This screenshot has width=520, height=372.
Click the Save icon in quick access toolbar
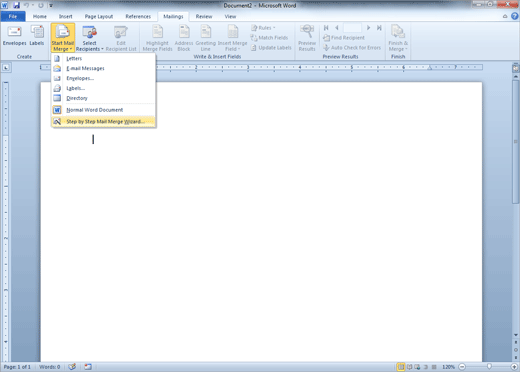pyautogui.click(x=16, y=5)
